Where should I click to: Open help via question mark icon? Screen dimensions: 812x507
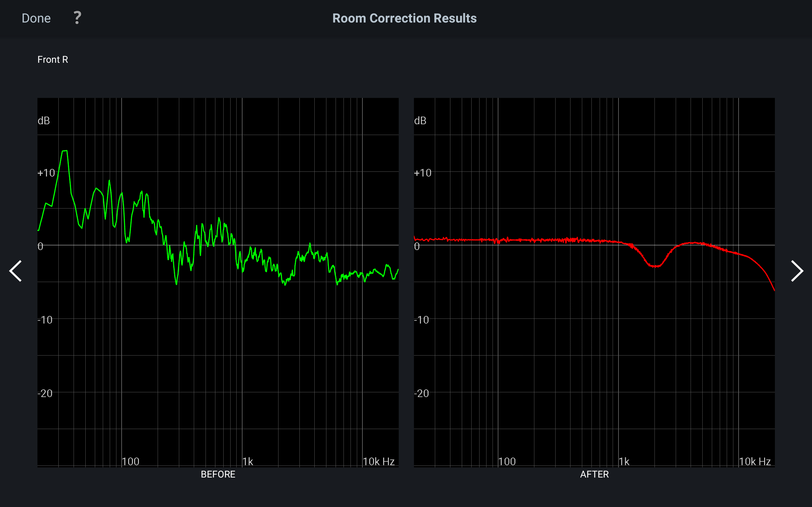point(77,18)
